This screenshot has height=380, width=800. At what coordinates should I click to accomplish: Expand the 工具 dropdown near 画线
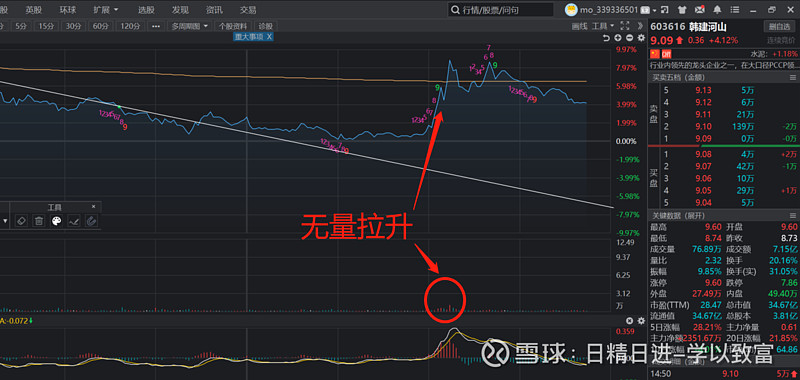pos(603,26)
